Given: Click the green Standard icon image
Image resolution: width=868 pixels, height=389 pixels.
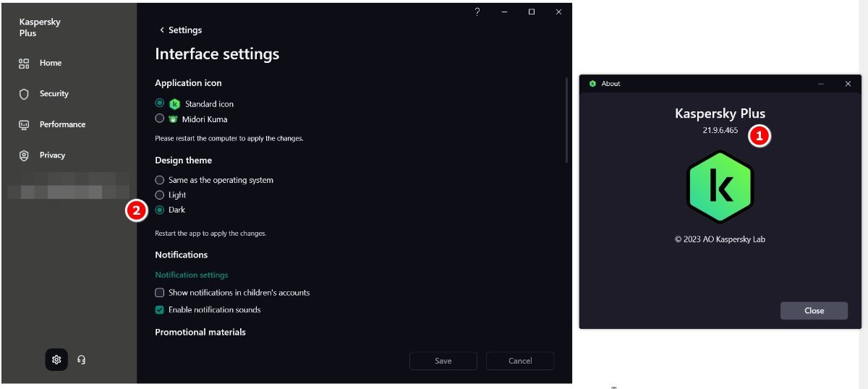Looking at the screenshot, I should [x=174, y=104].
